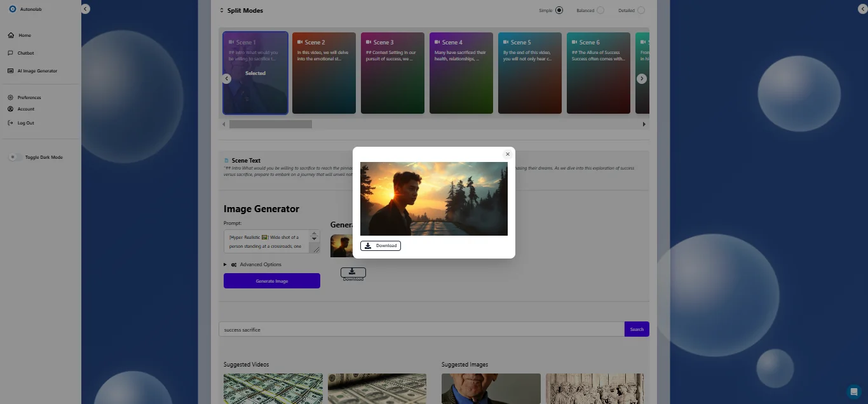Viewport: 868px width, 404px height.
Task: Open first suggested video of dollar bills
Action: (273, 389)
